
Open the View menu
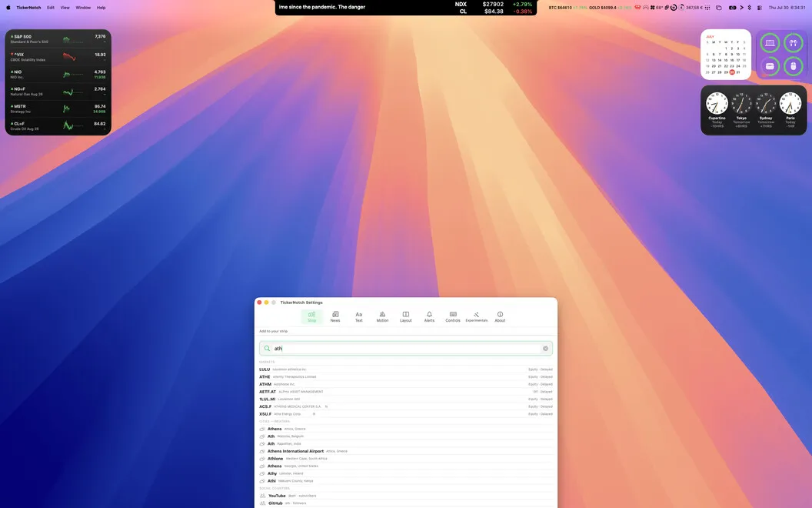point(65,7)
